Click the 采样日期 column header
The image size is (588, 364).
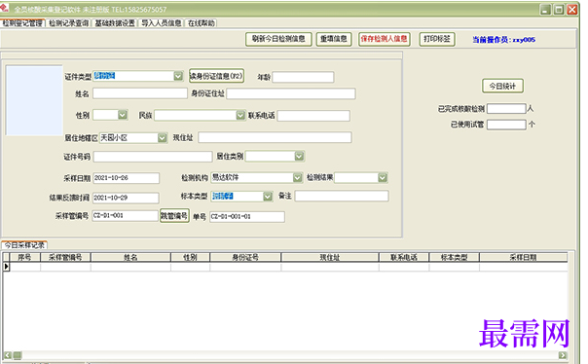click(x=523, y=257)
